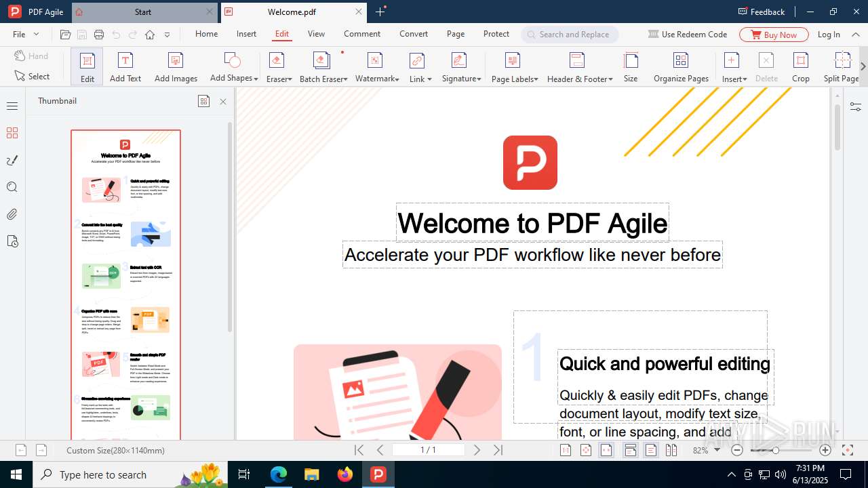868x488 pixels.
Task: Click the zoom out minus button
Action: (737, 450)
